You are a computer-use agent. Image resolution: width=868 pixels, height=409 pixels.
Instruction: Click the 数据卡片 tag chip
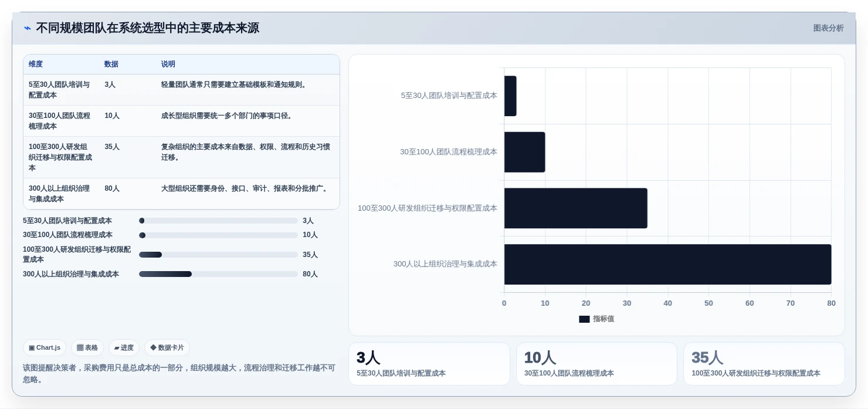pyautogui.click(x=167, y=347)
